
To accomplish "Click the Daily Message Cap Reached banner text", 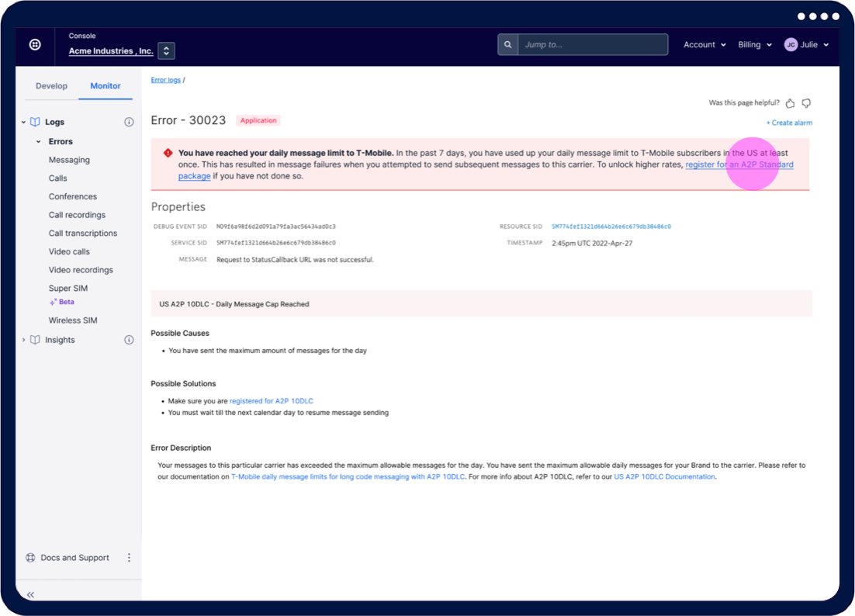I will 234,304.
